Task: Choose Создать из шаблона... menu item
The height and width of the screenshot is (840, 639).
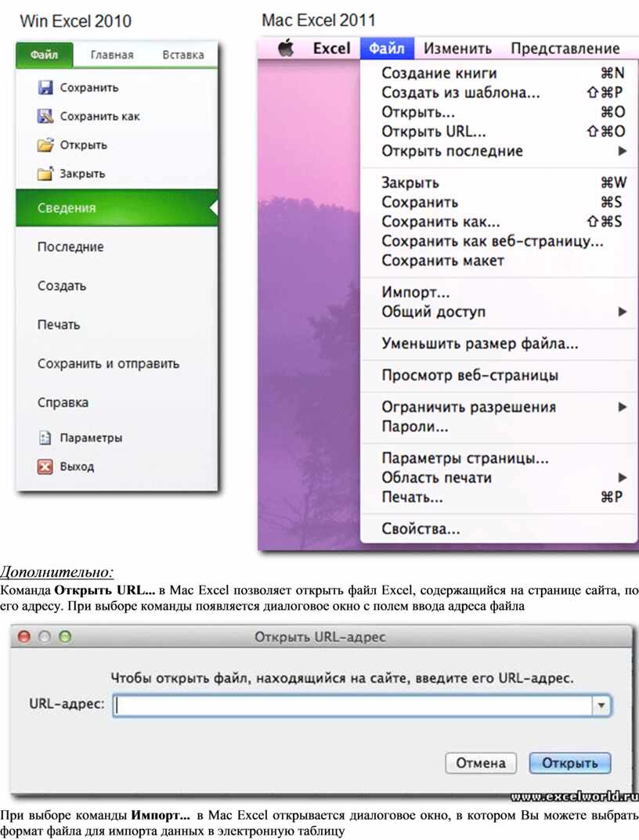Action: tap(499, 92)
